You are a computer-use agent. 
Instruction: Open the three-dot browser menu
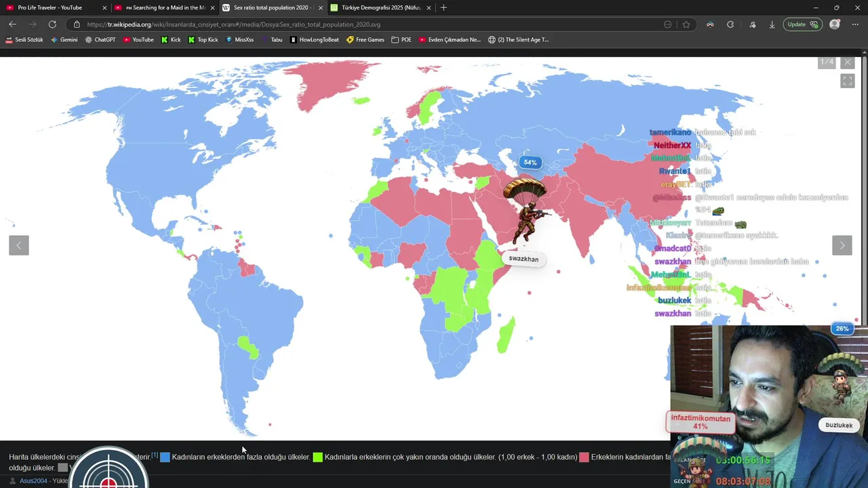click(854, 24)
